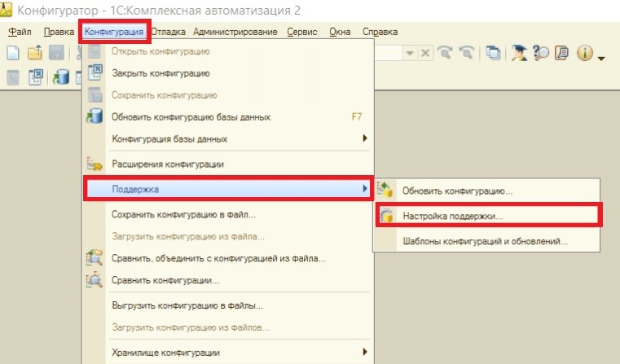Open the search field dropdown arrow
Viewport: 620px width, 364px height.
point(410,53)
